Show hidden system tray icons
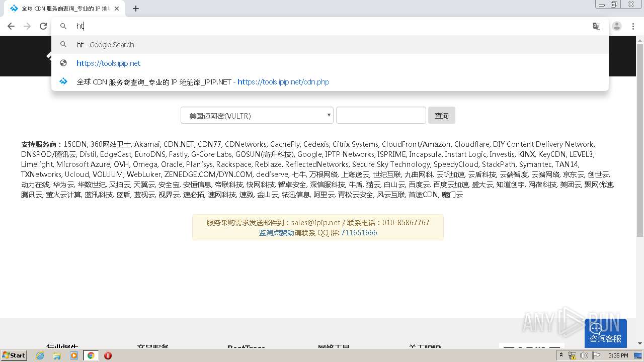The width and height of the screenshot is (644, 362). click(561, 355)
